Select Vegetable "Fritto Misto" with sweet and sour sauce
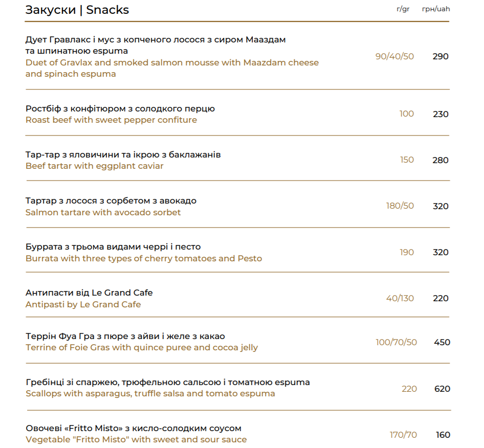The height and width of the screenshot is (448, 484). [136, 439]
